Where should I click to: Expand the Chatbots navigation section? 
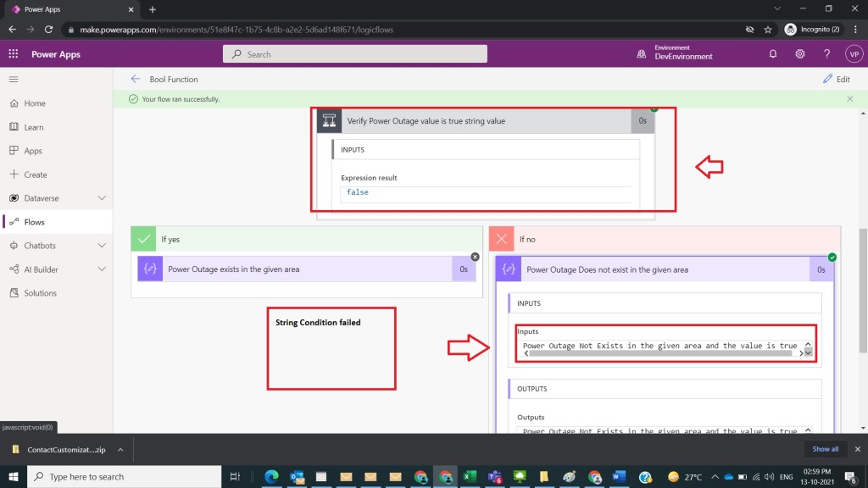pyautogui.click(x=102, y=246)
